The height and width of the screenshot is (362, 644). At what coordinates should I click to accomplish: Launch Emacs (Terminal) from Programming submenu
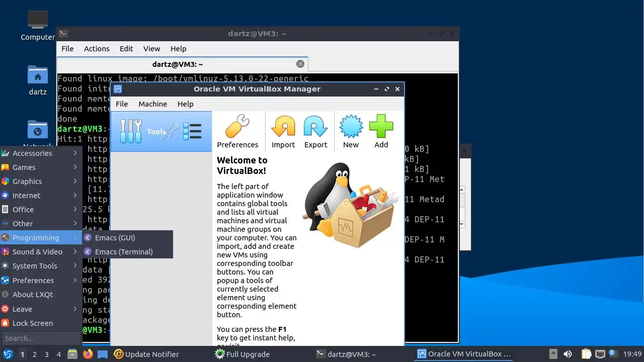pos(128,251)
